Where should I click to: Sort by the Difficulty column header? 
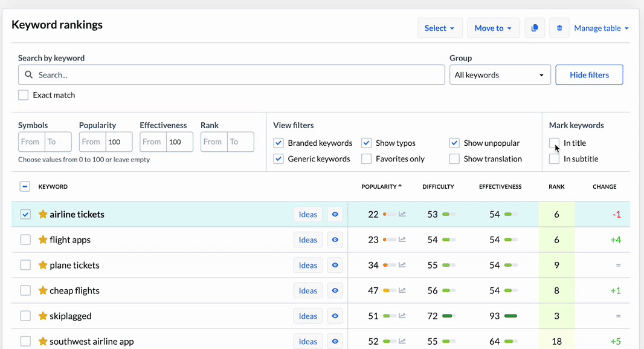click(x=438, y=187)
